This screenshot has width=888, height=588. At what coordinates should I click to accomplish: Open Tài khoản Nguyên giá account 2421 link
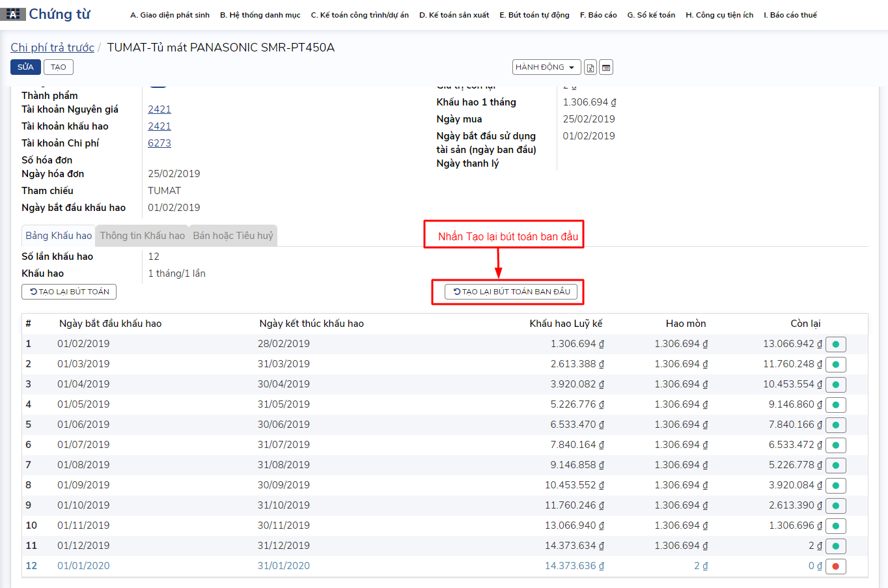point(160,109)
